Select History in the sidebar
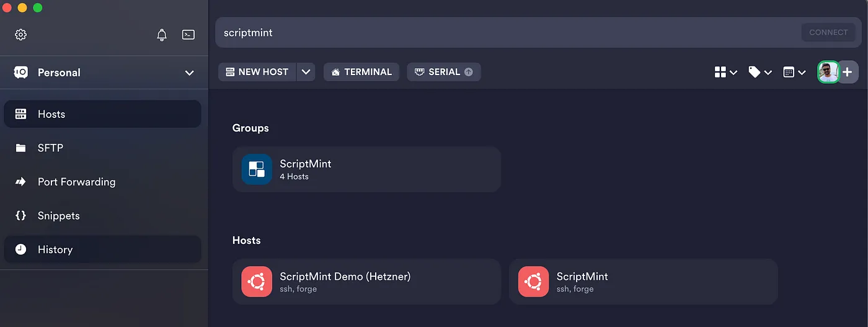The image size is (868, 327). pyautogui.click(x=55, y=249)
